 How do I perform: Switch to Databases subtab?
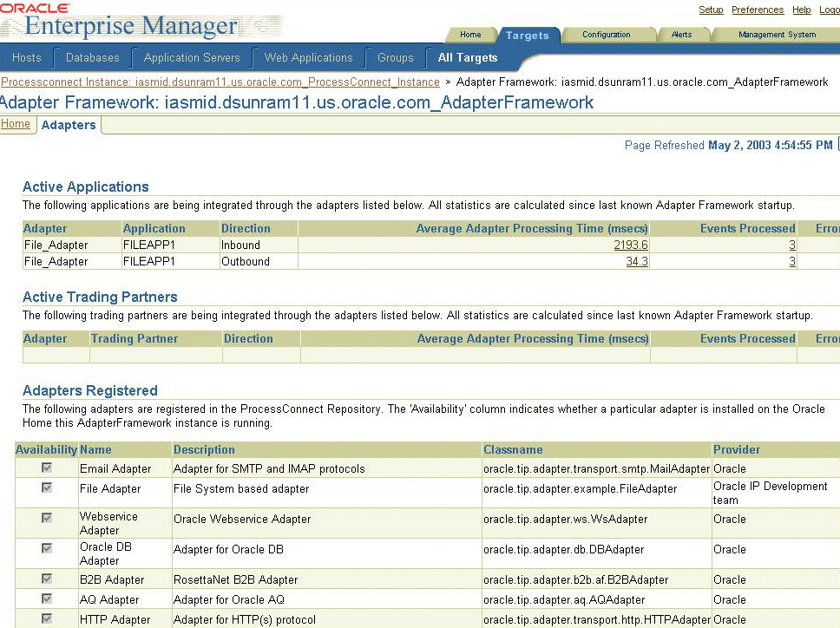click(93, 58)
